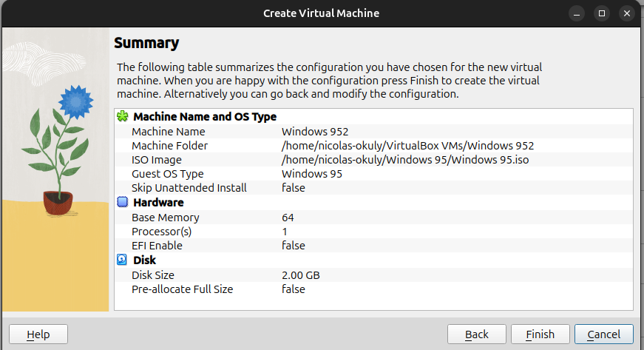Screen dimensions: 644x350
Task: Open Help for the wizard
Action: tap(38, 334)
